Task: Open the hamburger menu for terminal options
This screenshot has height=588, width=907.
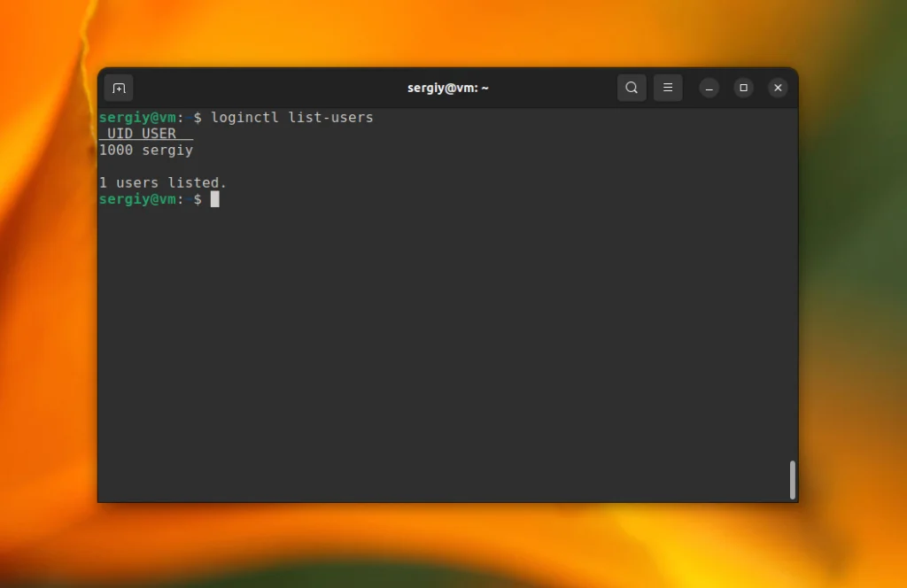Action: [x=668, y=88]
